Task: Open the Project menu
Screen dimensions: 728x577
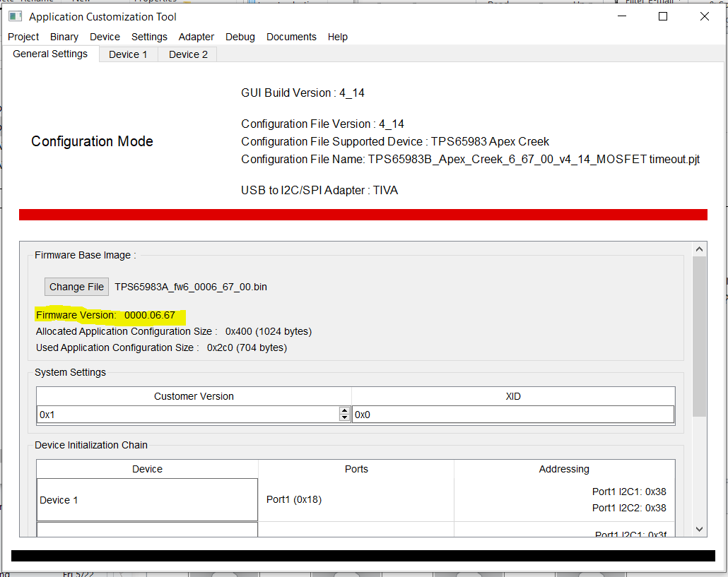Action: pyautogui.click(x=23, y=37)
